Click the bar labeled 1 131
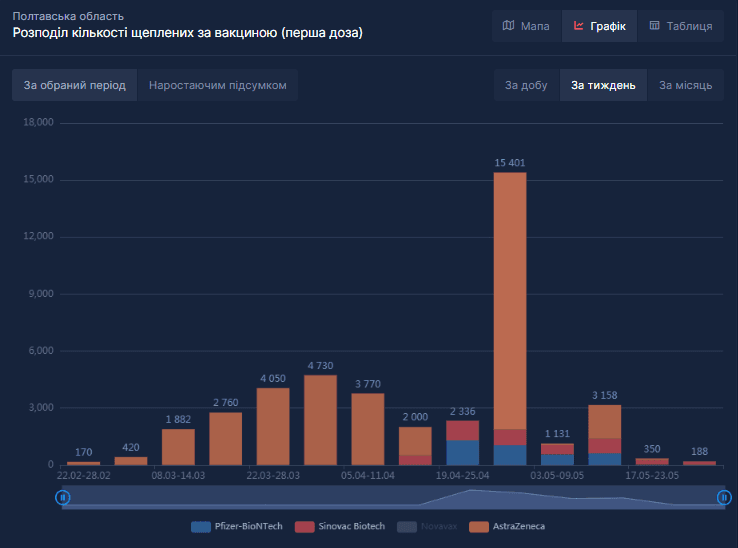 (557, 454)
